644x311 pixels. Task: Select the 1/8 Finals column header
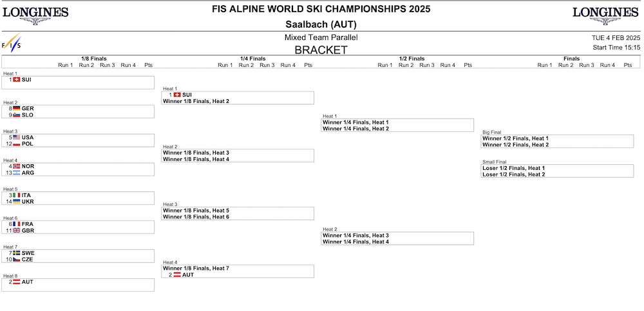(x=93, y=59)
